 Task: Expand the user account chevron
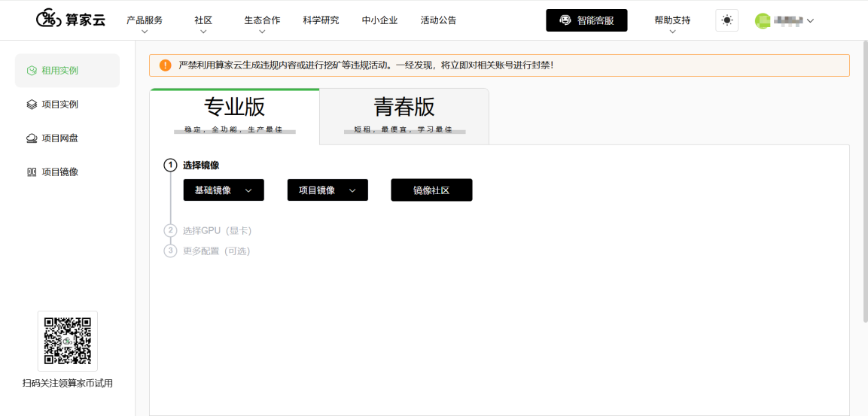pos(811,21)
